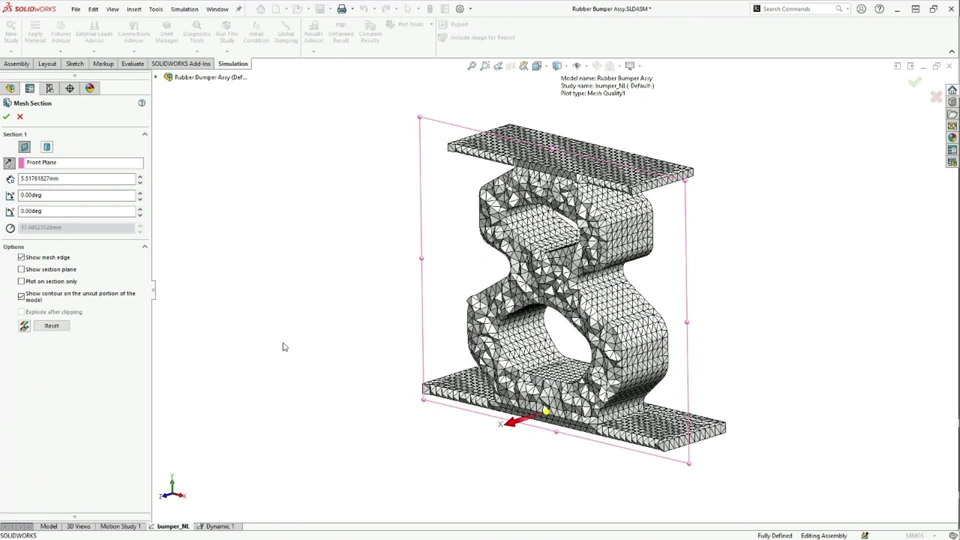Collapse the Options group
The width and height of the screenshot is (960, 540).
pos(145,247)
